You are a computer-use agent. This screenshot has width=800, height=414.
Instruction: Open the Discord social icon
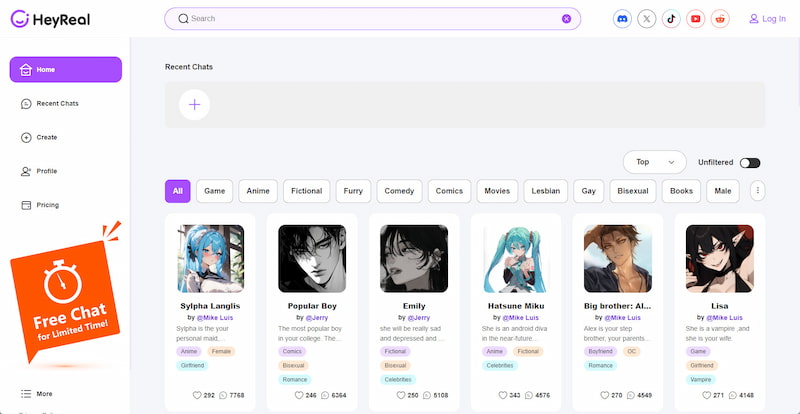point(622,19)
